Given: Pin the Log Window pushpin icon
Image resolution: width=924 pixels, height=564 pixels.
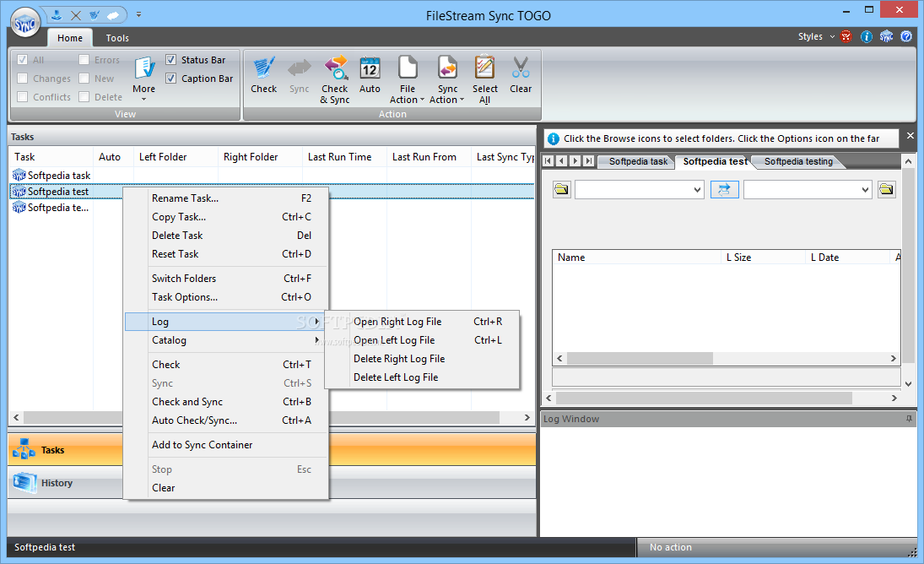Looking at the screenshot, I should click(x=909, y=419).
